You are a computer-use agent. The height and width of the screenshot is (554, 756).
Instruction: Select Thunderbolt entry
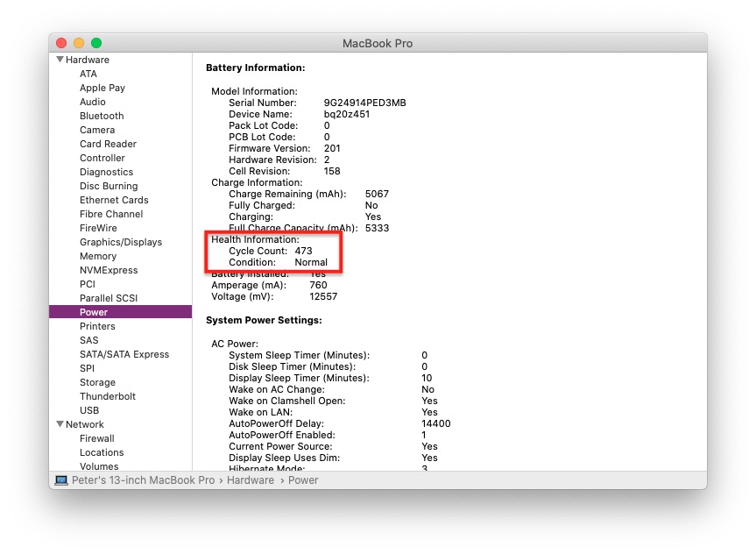pyautogui.click(x=108, y=395)
